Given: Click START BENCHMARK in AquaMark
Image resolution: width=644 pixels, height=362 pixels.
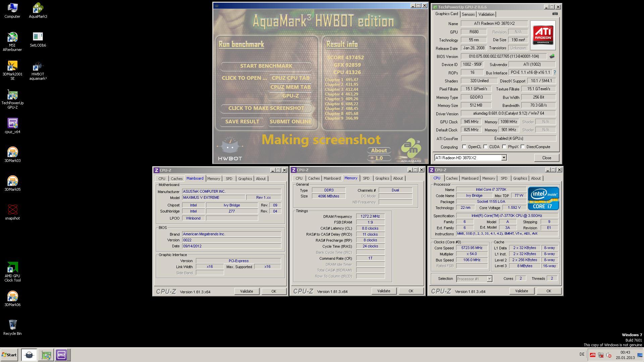Looking at the screenshot, I should pos(266,66).
